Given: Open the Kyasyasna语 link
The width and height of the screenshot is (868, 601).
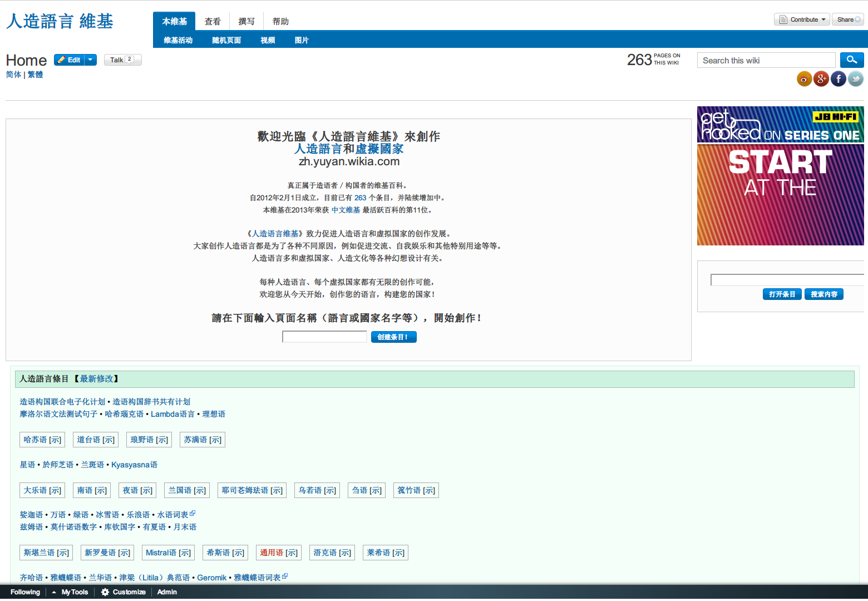Looking at the screenshot, I should click(134, 465).
